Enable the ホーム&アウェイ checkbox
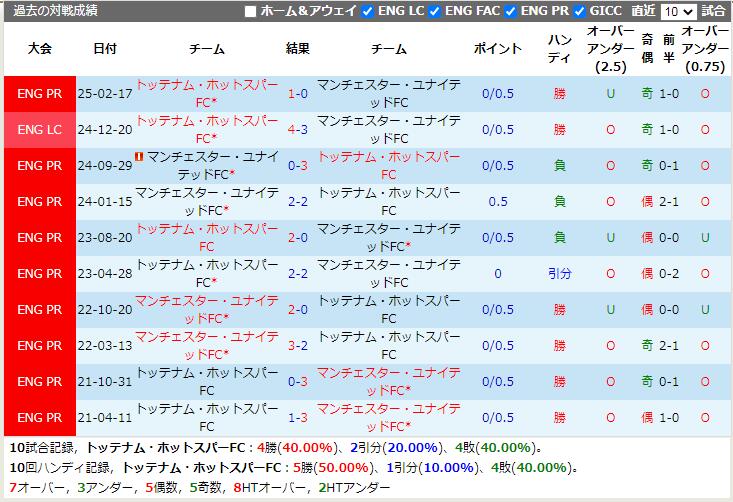The height and width of the screenshot is (502, 733). (x=251, y=11)
